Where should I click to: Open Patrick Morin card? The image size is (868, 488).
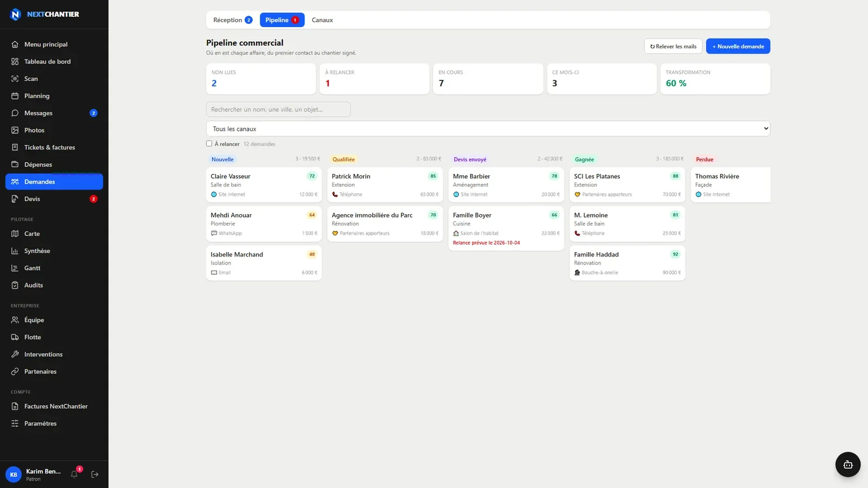click(385, 185)
